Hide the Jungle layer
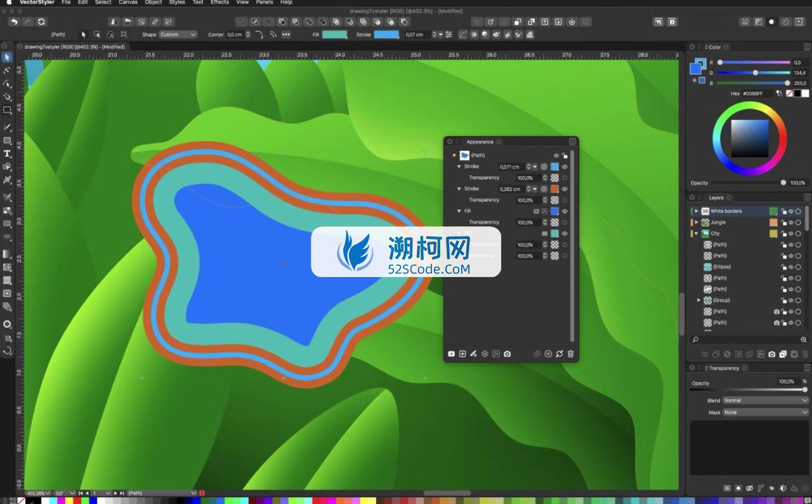The width and height of the screenshot is (812, 504). pyautogui.click(x=790, y=223)
